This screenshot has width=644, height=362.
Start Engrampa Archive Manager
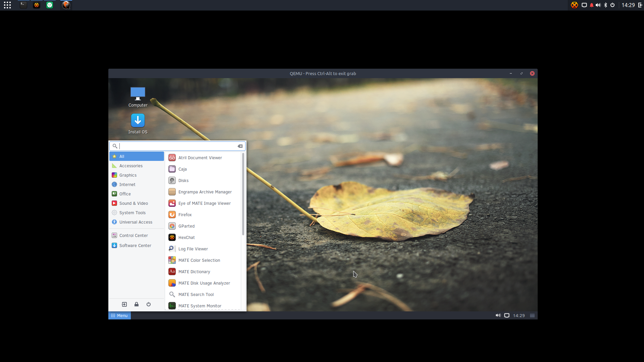click(x=203, y=192)
